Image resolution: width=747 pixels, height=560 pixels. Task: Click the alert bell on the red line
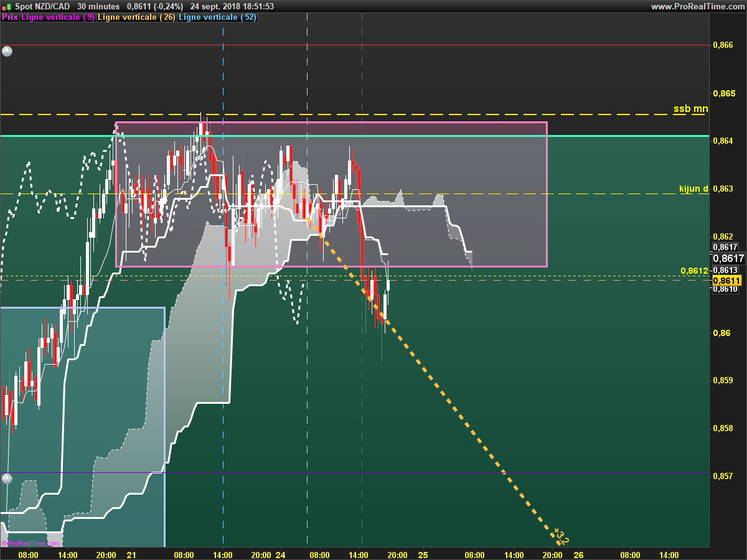coord(7,51)
